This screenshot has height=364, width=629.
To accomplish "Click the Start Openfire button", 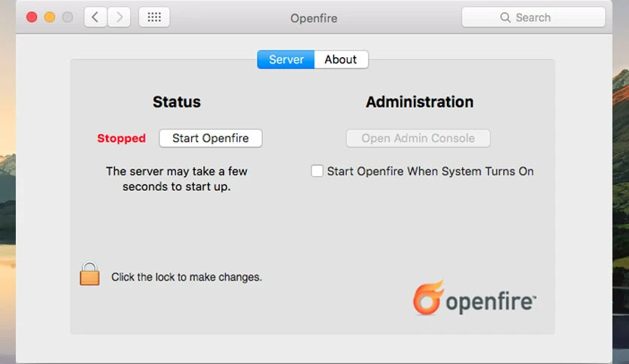I will coord(211,138).
